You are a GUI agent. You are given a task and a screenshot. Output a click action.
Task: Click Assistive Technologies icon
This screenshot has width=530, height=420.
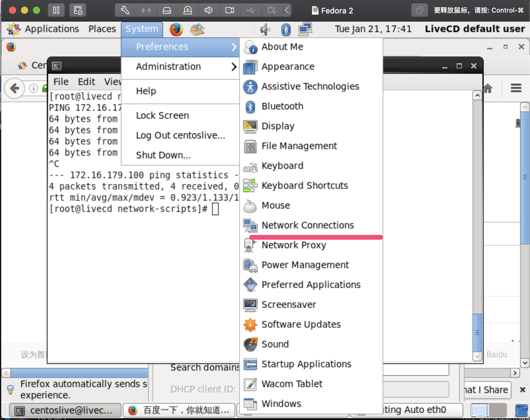250,87
